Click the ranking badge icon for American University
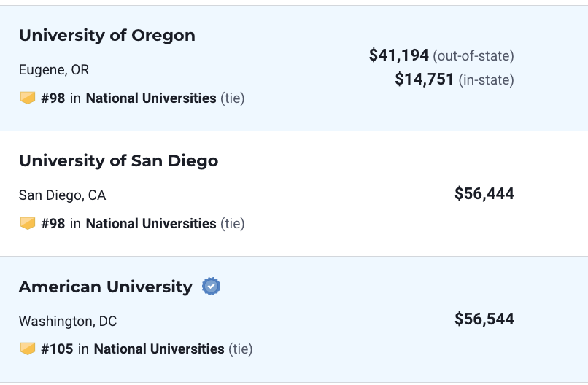 click(x=28, y=349)
